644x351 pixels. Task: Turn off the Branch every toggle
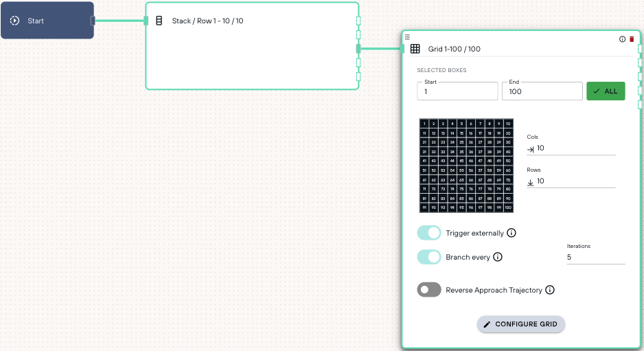[x=429, y=257]
